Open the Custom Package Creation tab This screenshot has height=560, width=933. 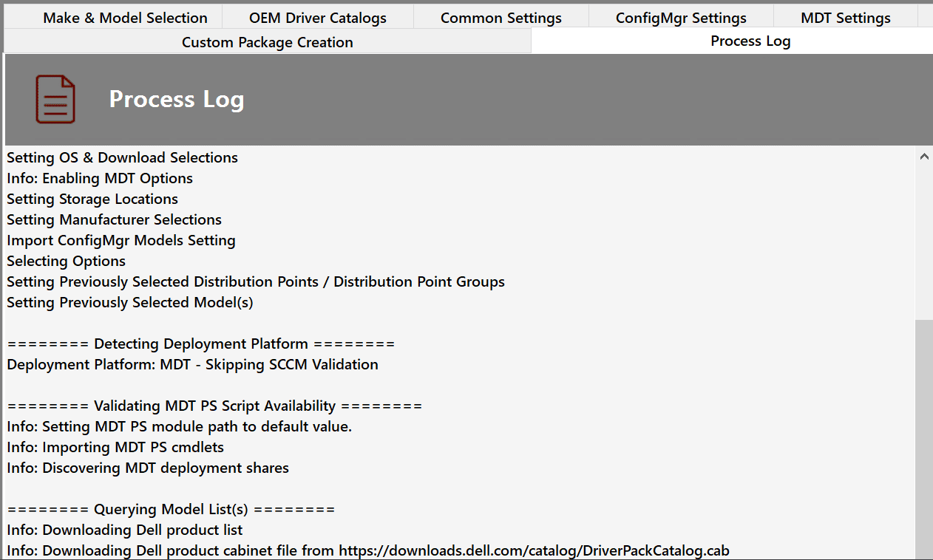coord(268,42)
